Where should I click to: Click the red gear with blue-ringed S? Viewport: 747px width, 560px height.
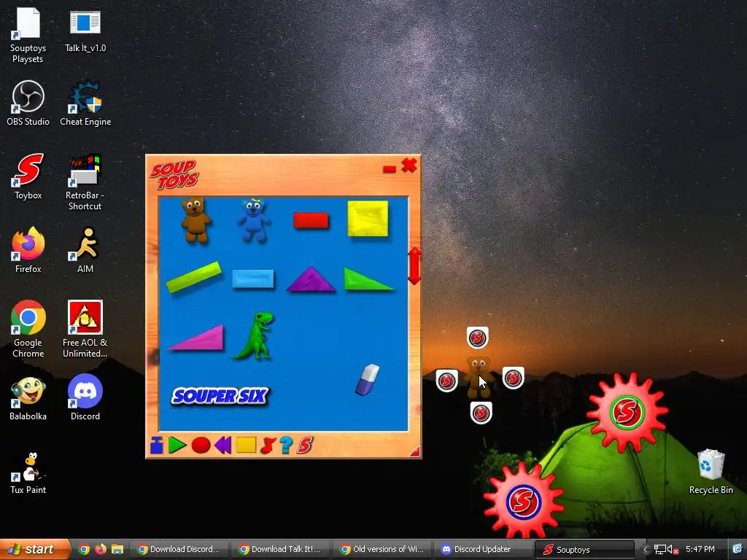pyautogui.click(x=523, y=500)
